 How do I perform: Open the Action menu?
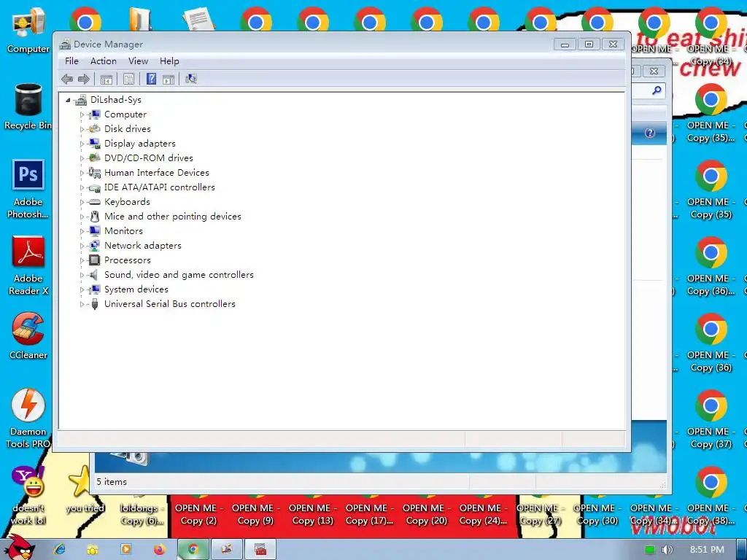pyautogui.click(x=104, y=61)
